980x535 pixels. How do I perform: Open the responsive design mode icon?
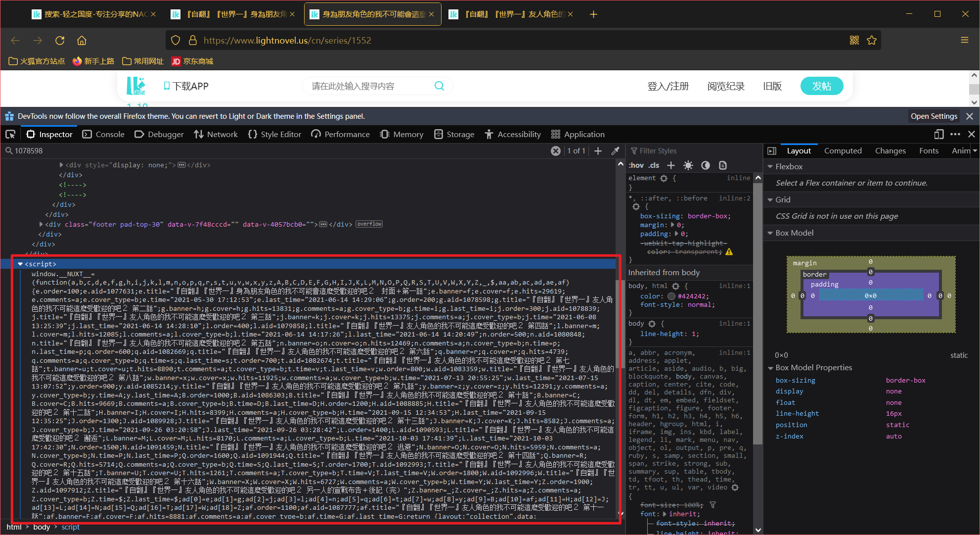[939, 134]
